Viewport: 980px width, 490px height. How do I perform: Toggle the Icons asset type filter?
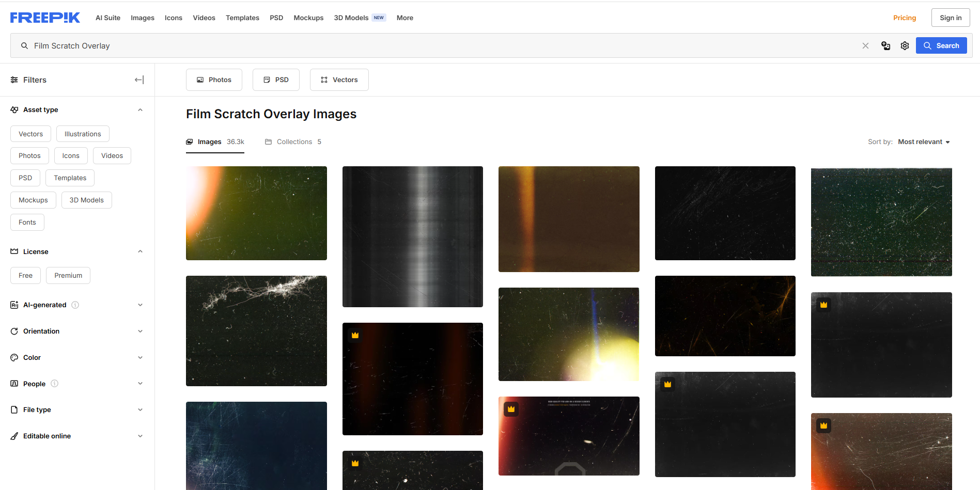pyautogui.click(x=71, y=156)
